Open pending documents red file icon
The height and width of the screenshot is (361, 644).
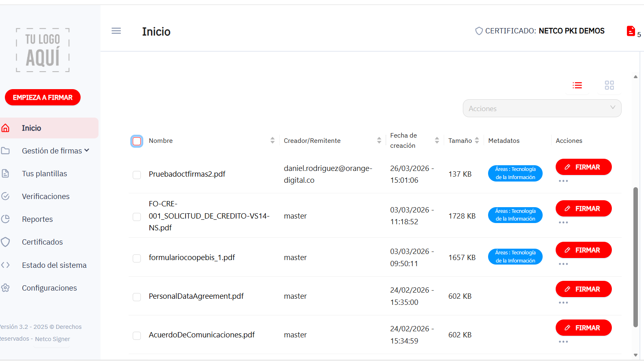tap(631, 31)
